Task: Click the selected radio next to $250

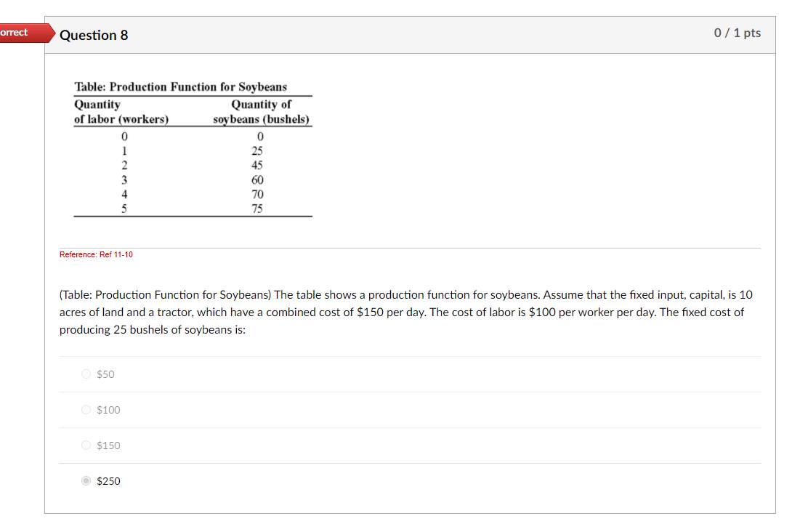Action: pos(85,480)
